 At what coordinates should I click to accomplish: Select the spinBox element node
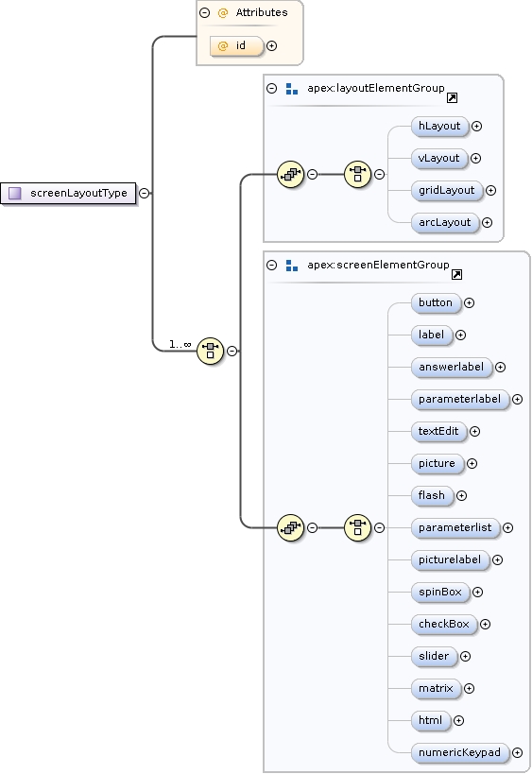(439, 593)
